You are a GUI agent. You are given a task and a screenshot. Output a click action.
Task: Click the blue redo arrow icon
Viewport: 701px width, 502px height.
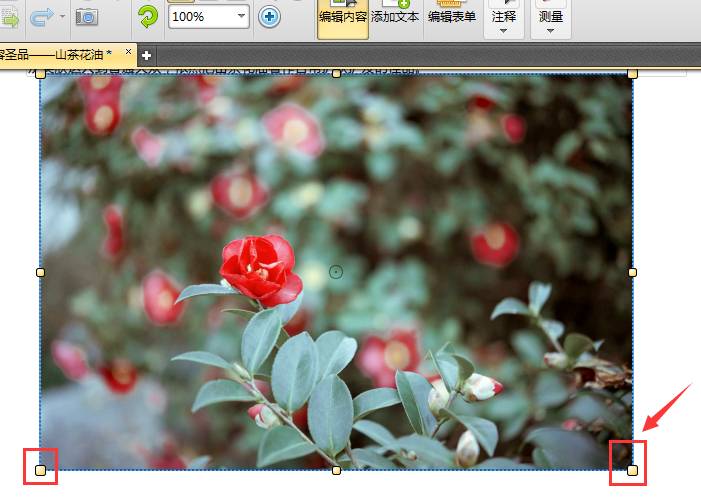click(41, 17)
